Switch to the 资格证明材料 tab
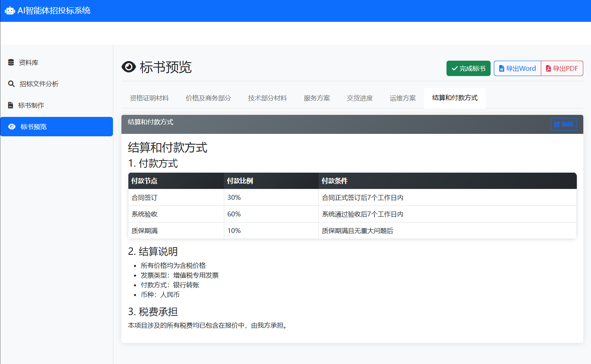This screenshot has width=591, height=364. point(149,98)
